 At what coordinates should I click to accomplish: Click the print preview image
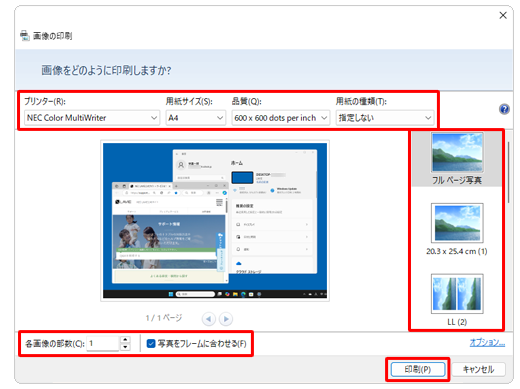(x=215, y=221)
